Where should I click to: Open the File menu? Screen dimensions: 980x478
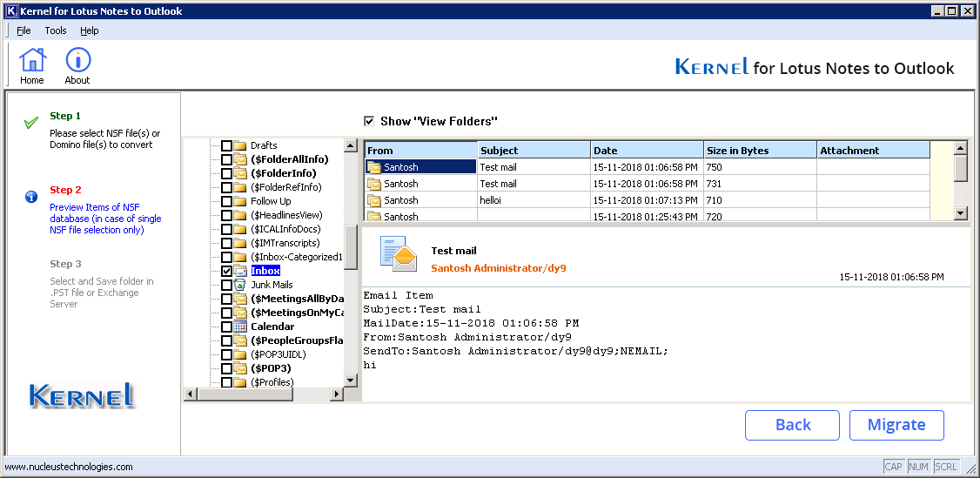(x=23, y=30)
